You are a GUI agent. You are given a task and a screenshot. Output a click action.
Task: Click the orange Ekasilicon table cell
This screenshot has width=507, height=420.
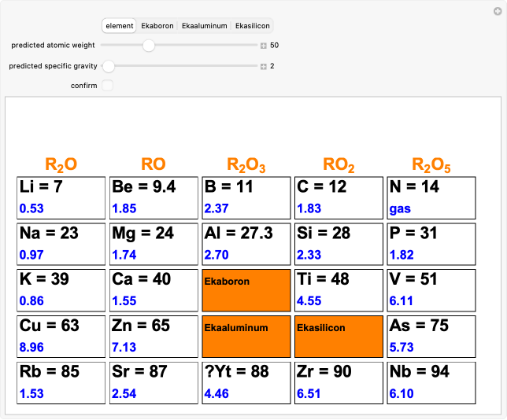pyautogui.click(x=339, y=337)
